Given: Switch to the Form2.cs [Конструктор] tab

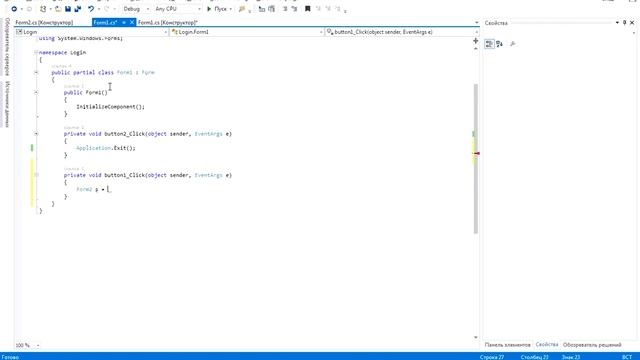Looking at the screenshot, I should 44,22.
